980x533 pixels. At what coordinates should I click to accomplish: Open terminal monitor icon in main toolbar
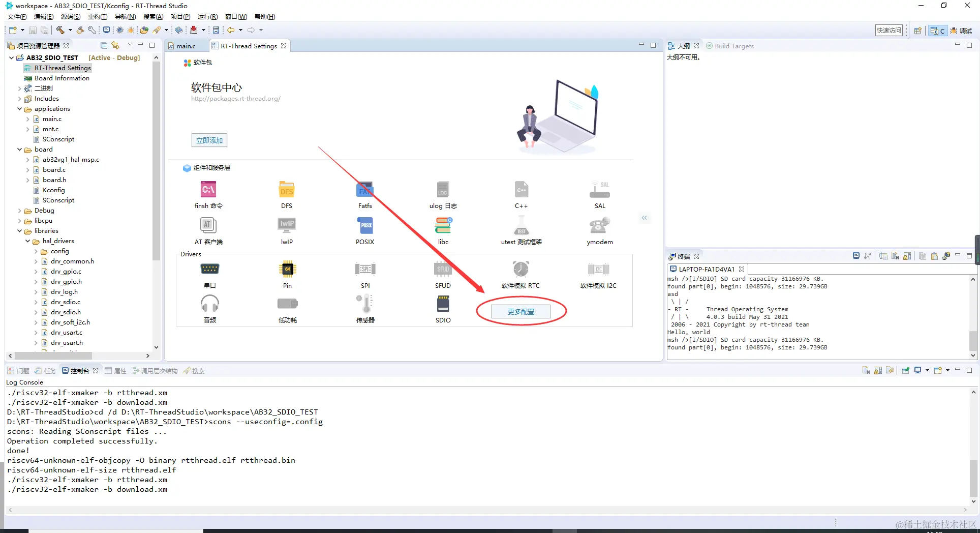click(106, 31)
